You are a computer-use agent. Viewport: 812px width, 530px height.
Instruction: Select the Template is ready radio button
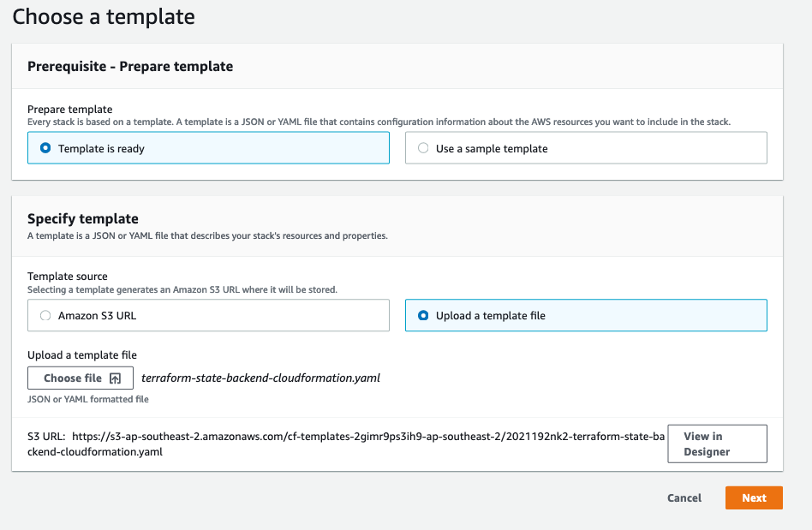tap(45, 148)
